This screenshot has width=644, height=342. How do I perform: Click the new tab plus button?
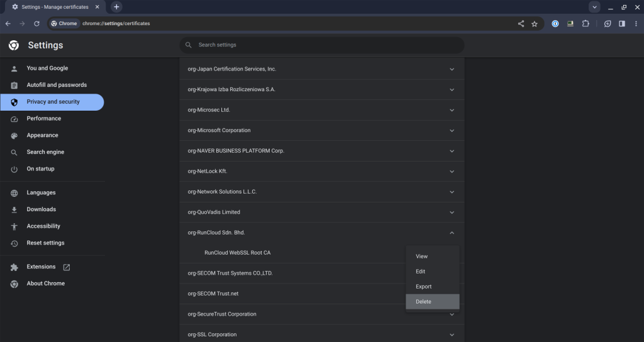116,6
